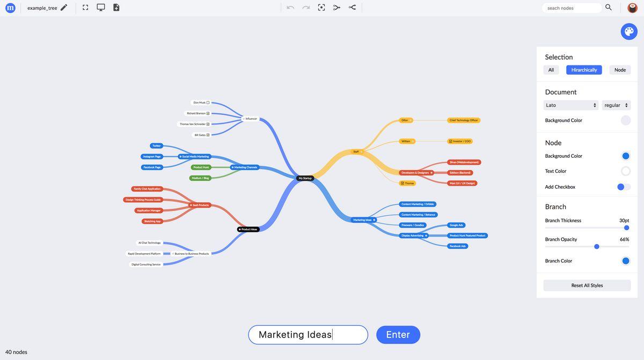Select the Google Ads node
Screen dimensions: 644x360
[x=456, y=225]
